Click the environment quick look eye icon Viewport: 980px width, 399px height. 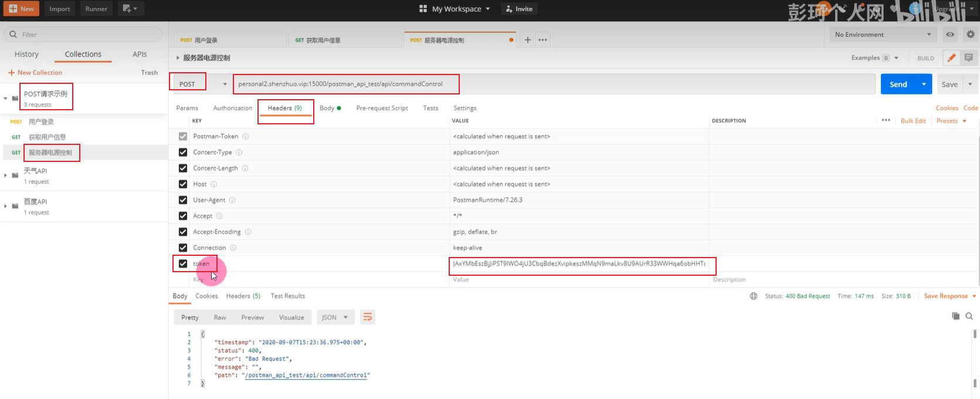coord(950,35)
